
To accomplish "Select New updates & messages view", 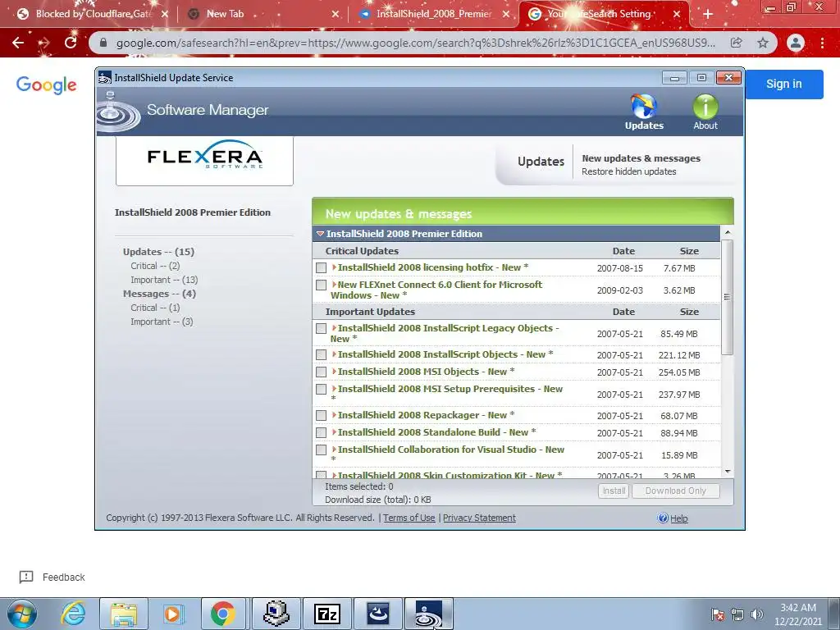I will (641, 158).
